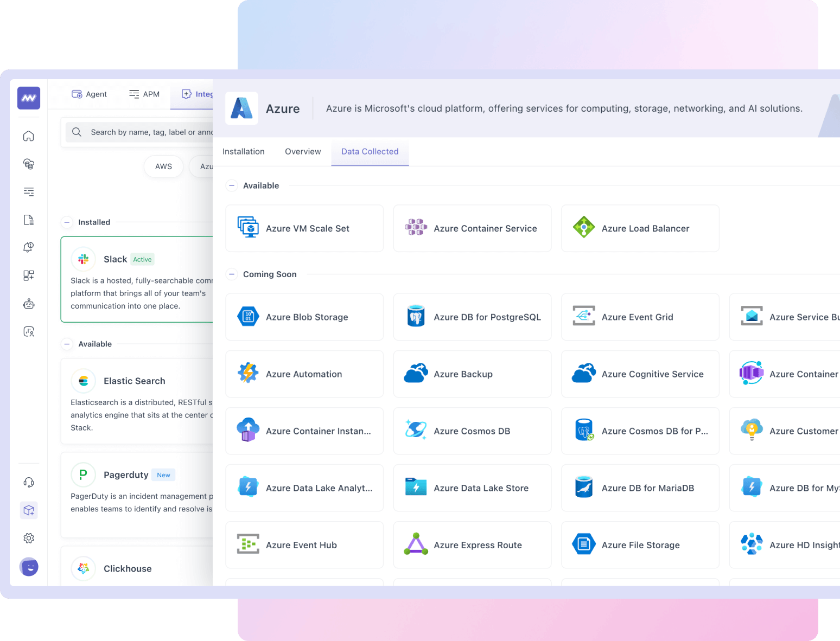Click the Middleware logo icon in sidebar

pyautogui.click(x=29, y=98)
